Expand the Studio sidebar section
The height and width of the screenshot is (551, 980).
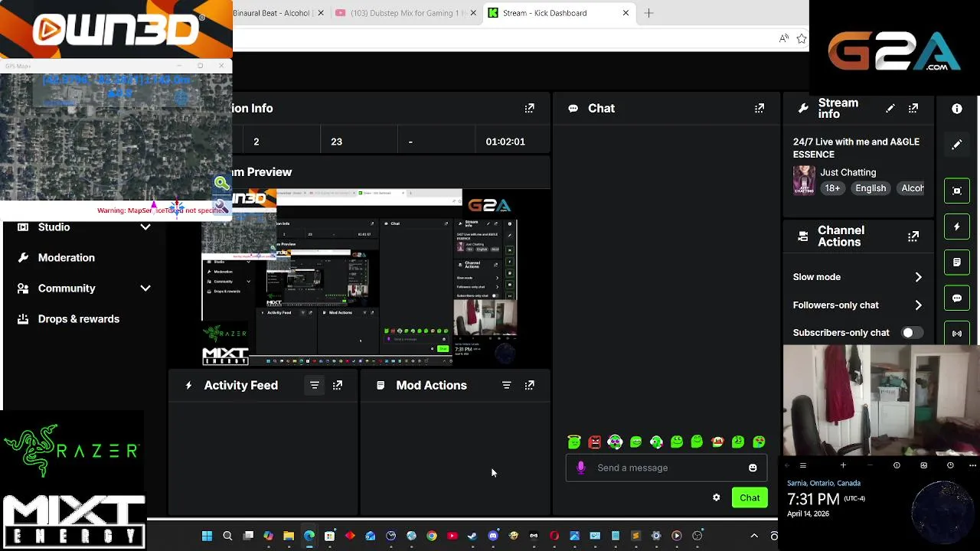(145, 227)
